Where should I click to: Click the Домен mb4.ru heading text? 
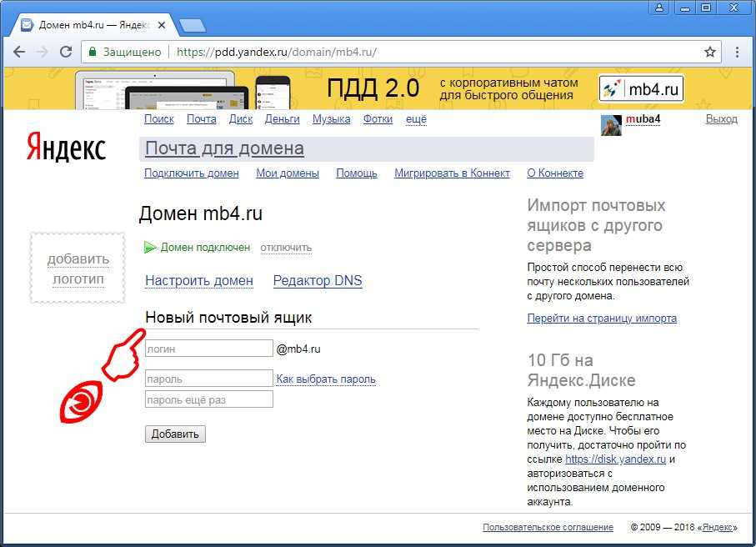[201, 213]
